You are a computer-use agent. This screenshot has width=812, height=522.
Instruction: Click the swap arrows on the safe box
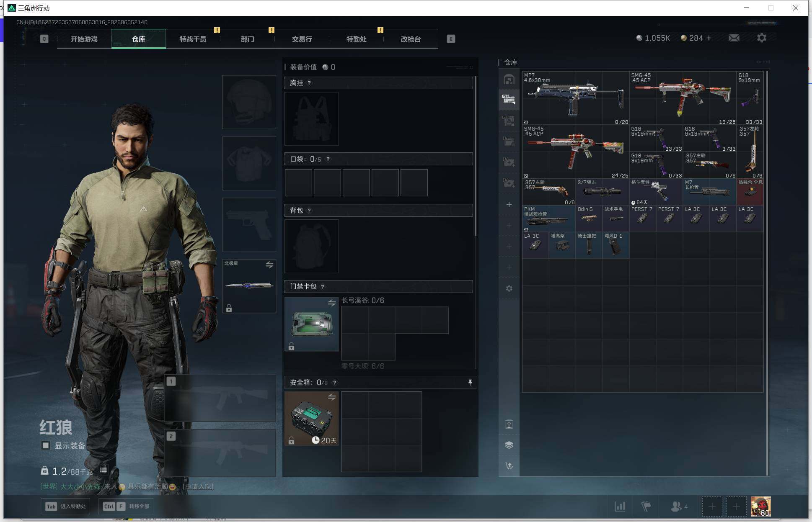pyautogui.click(x=332, y=397)
